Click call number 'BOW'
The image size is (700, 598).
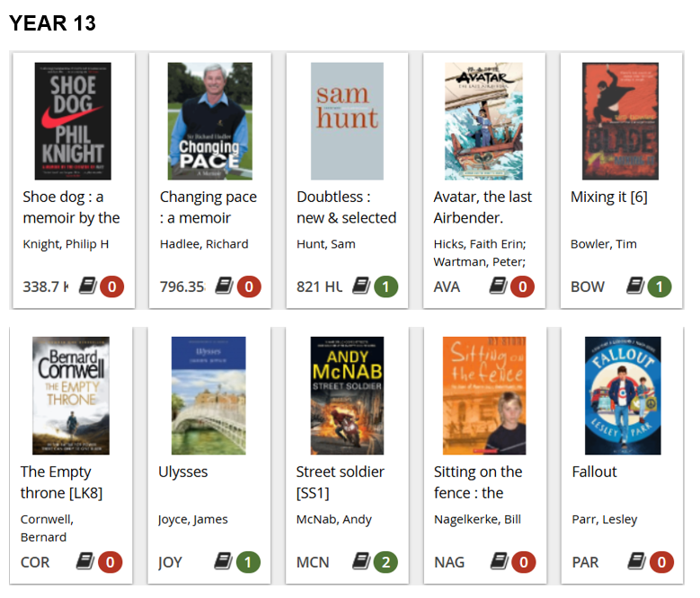point(588,286)
